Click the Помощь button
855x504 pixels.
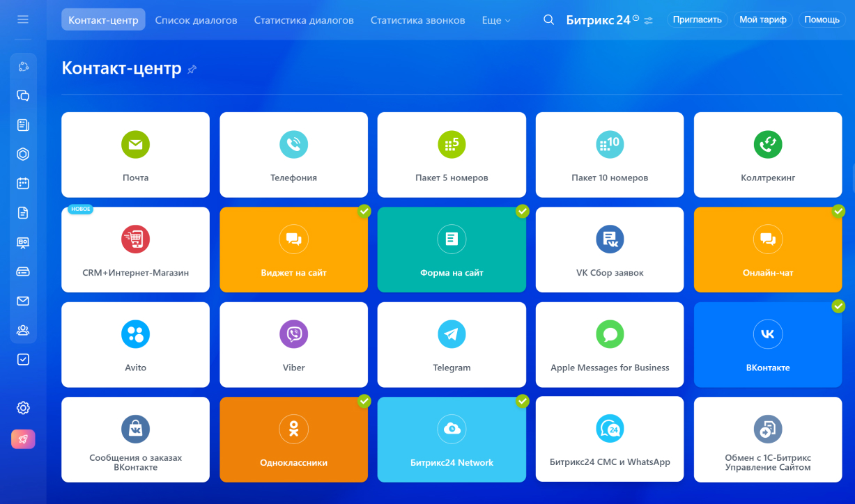(x=822, y=19)
